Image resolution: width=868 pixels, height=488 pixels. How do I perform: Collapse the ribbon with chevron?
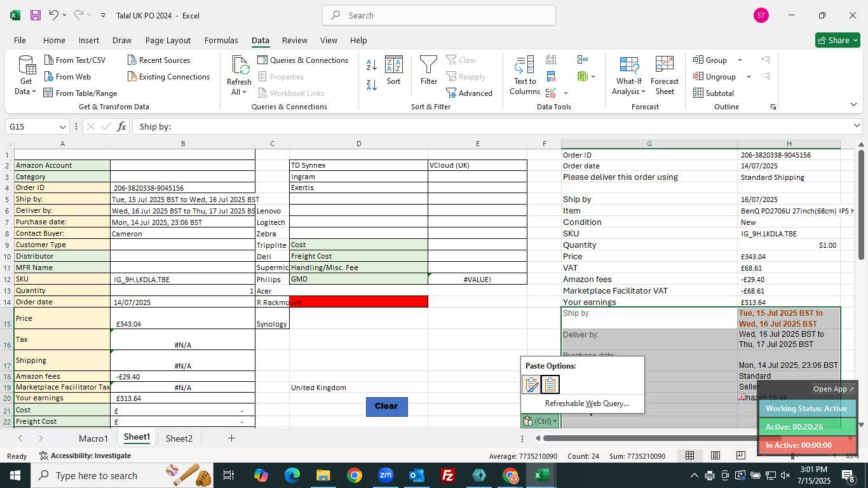853,105
